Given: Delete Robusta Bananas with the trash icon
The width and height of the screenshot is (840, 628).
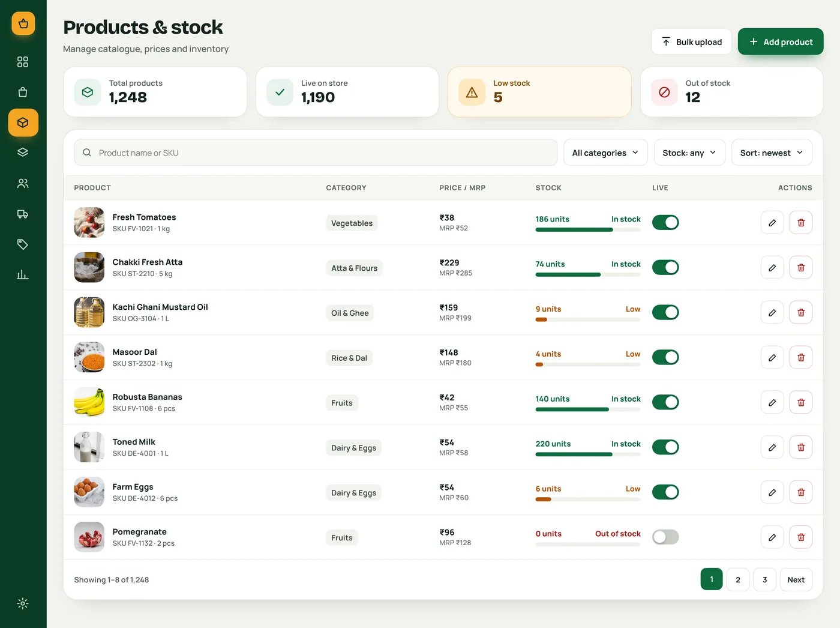Looking at the screenshot, I should (801, 402).
